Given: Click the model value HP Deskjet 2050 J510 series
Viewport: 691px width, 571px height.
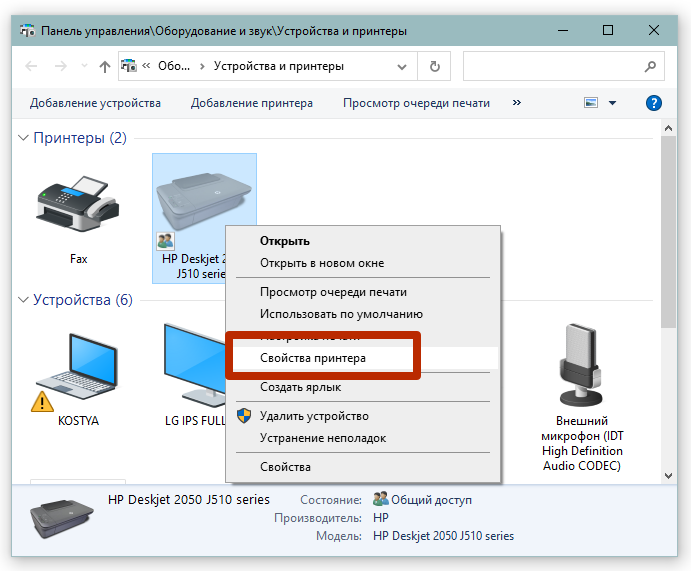Looking at the screenshot, I should tap(443, 536).
